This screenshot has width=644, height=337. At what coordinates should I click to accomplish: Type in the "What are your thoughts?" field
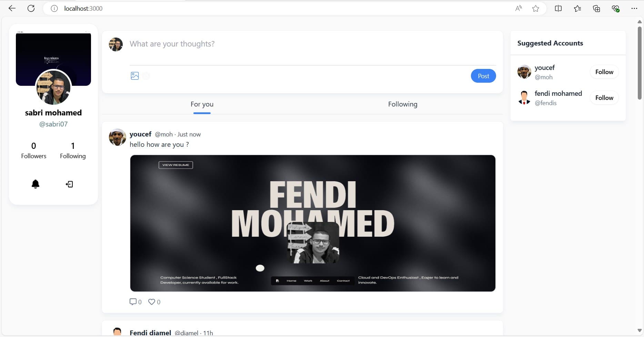tap(310, 44)
